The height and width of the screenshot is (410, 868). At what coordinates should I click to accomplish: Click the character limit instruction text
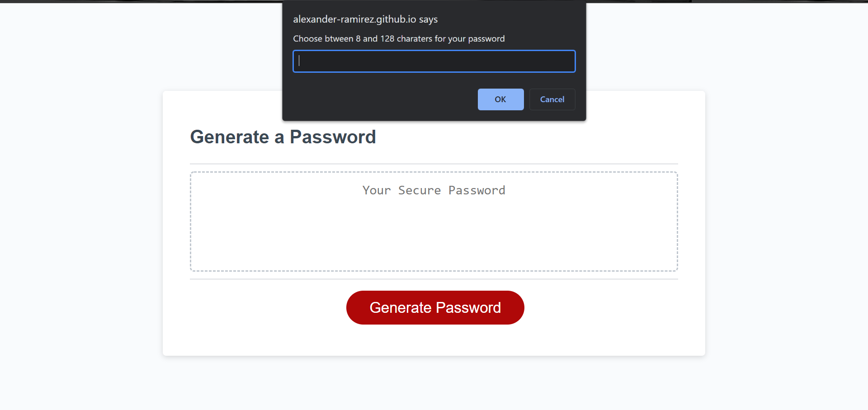pyautogui.click(x=399, y=38)
